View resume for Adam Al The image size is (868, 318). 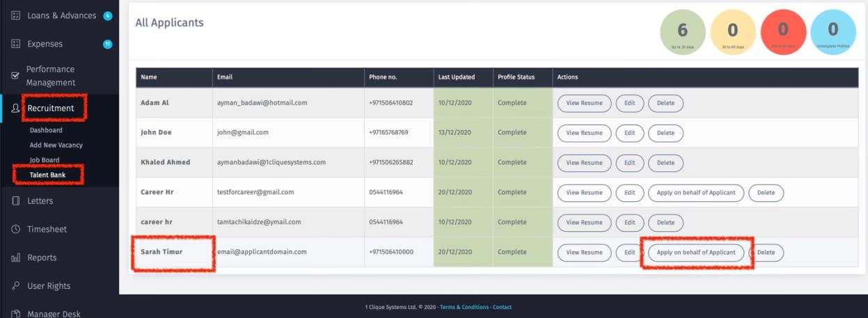(x=584, y=103)
